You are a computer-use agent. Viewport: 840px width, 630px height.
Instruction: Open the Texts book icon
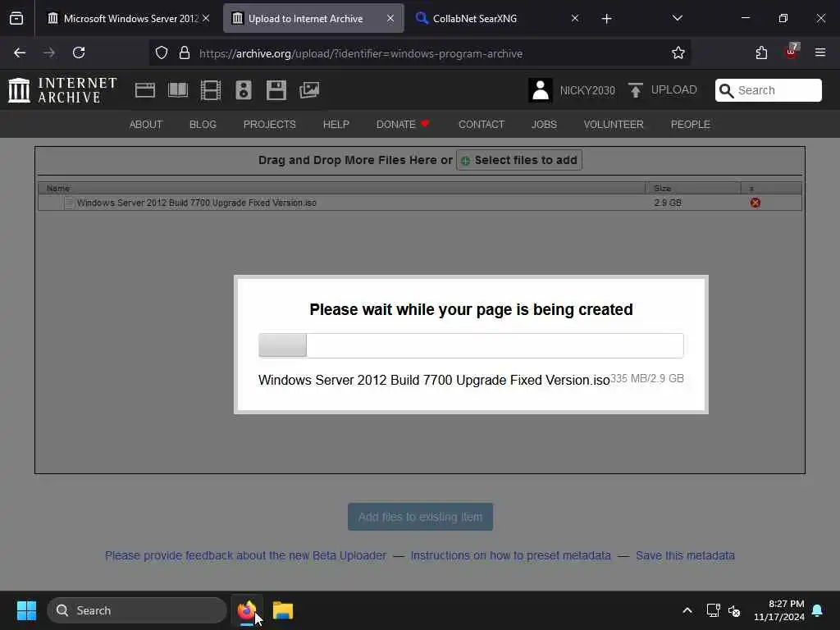coord(178,90)
